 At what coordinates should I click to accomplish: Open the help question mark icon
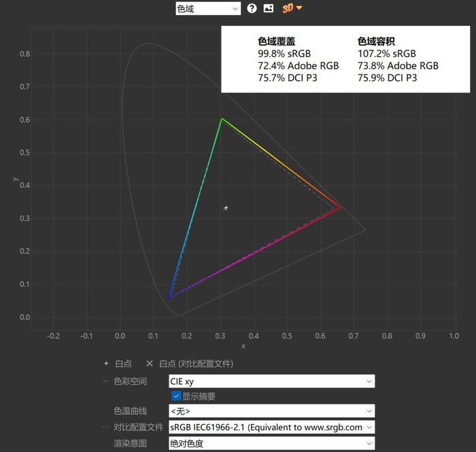[x=252, y=8]
